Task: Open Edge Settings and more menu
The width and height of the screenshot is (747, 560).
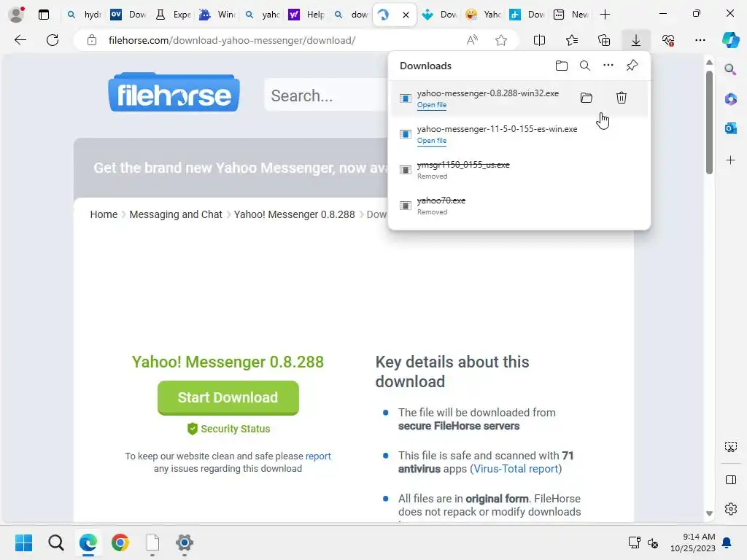Action: [700, 41]
